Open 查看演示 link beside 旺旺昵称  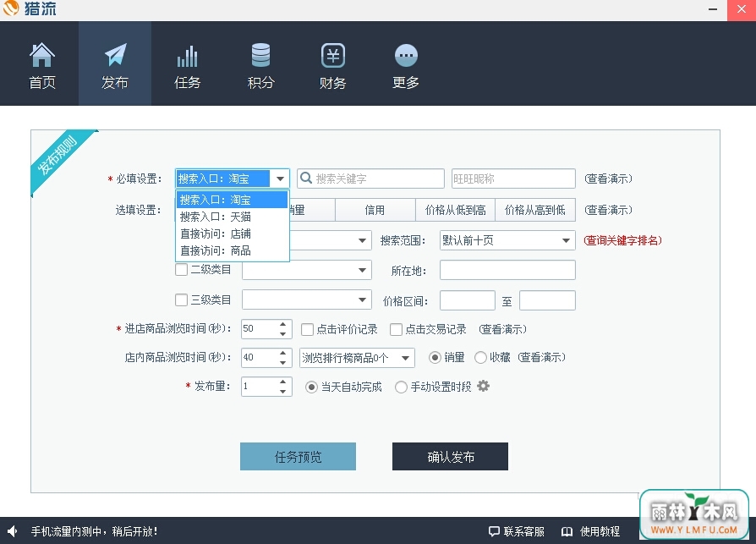pyautogui.click(x=609, y=179)
